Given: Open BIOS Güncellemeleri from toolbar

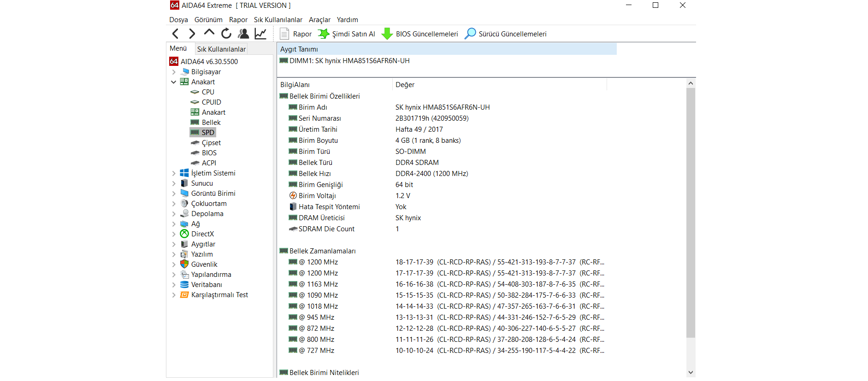Looking at the screenshot, I should [420, 34].
